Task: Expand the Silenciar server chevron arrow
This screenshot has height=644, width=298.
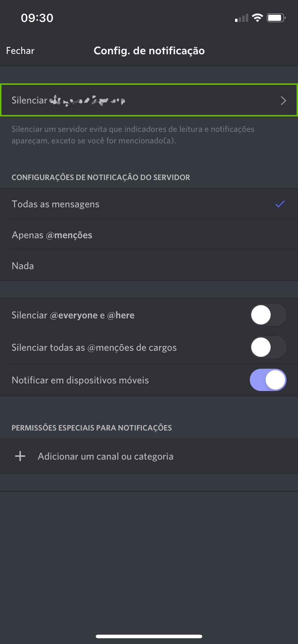Action: tap(283, 101)
